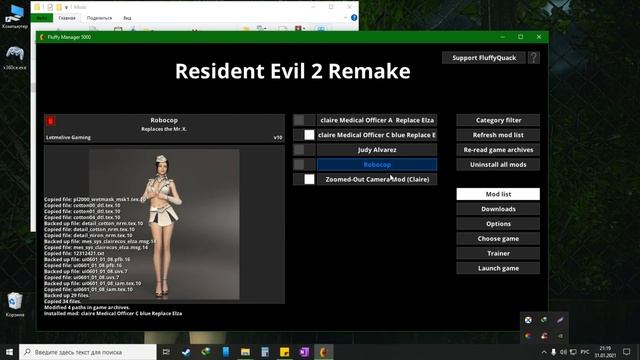
Task: Open the help question mark button
Action: click(x=533, y=58)
